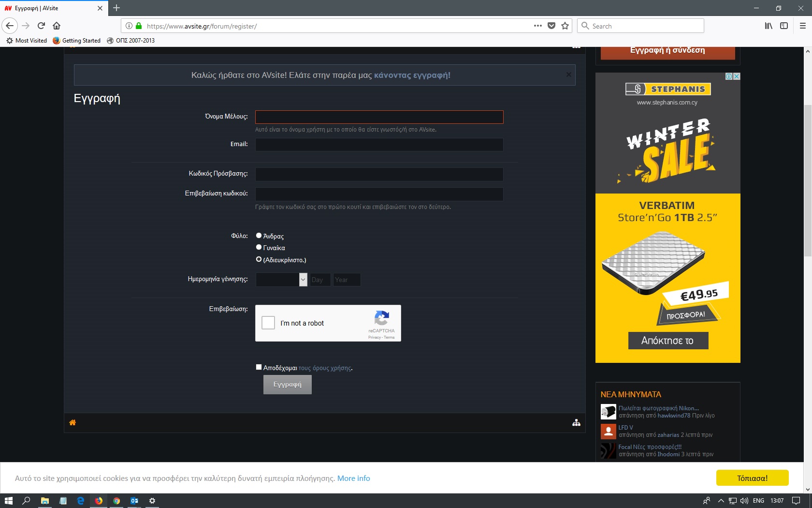
Task: Open the sitemap icon in forum footer
Action: [576, 423]
